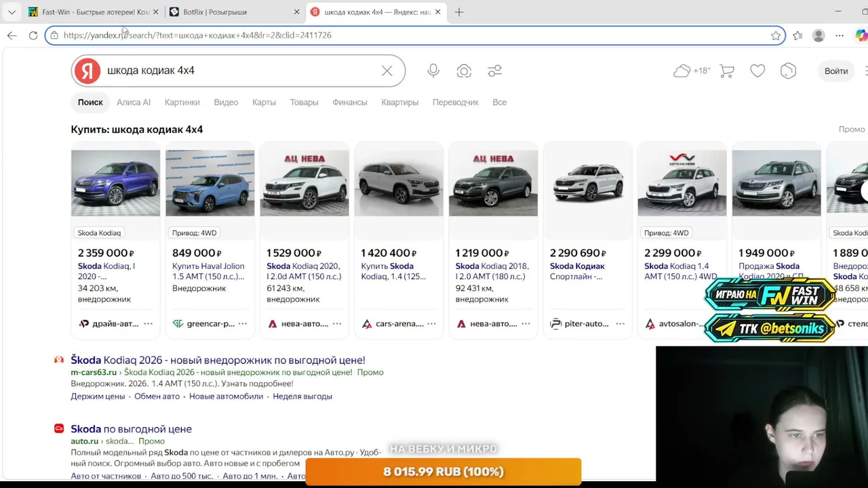Open the shopping cart icon

(x=726, y=70)
